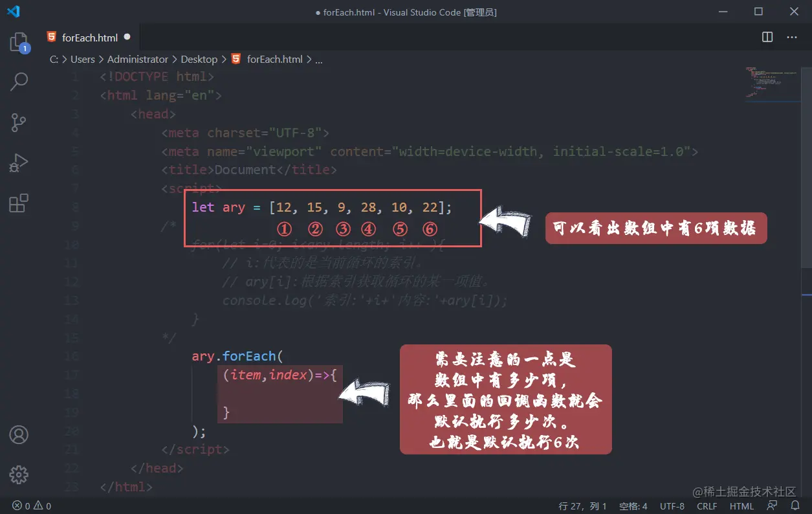
Task: Click the '</head>' closing tag line
Action: click(157, 468)
